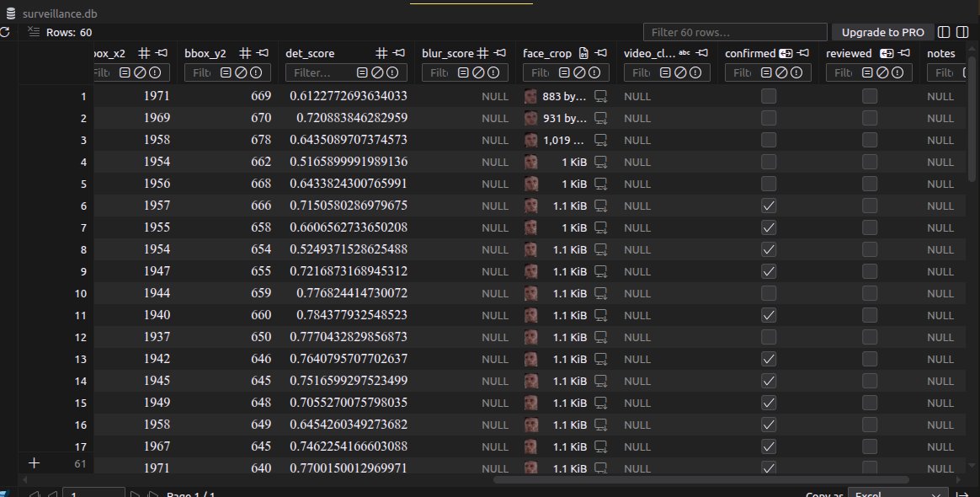Viewport: 980px width, 497px height.
Task: Click NULL filter icon in det_score filter
Action: point(377,72)
